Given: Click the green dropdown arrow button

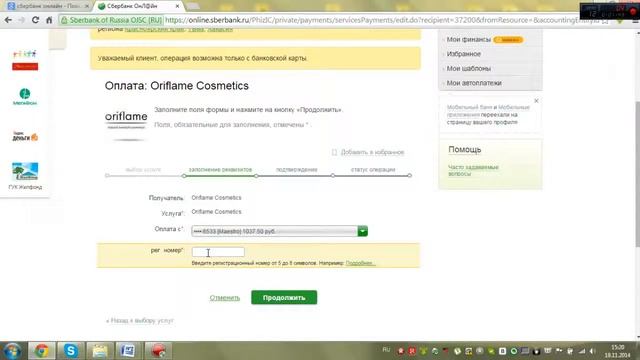Looking at the screenshot, I should point(362,231).
